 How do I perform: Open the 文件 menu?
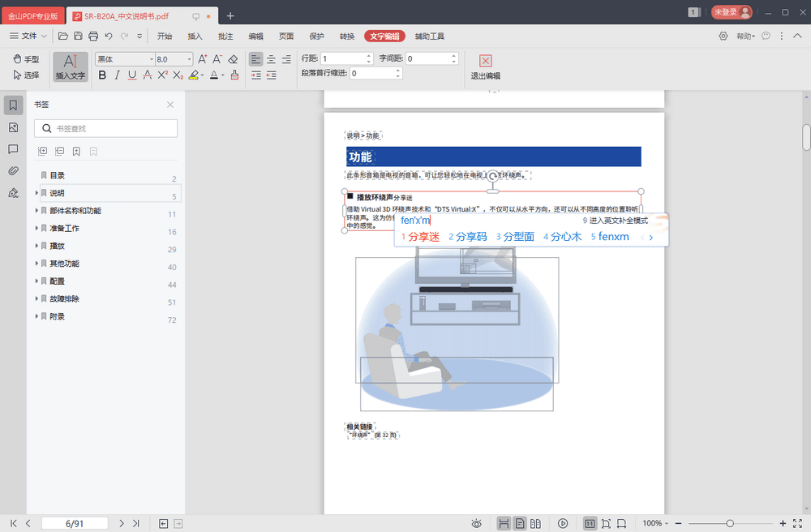pyautogui.click(x=28, y=36)
